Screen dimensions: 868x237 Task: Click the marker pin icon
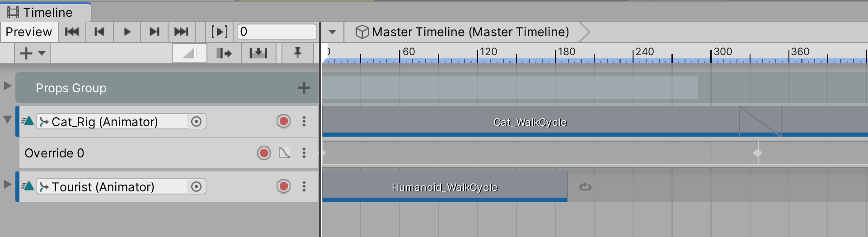coord(297,53)
